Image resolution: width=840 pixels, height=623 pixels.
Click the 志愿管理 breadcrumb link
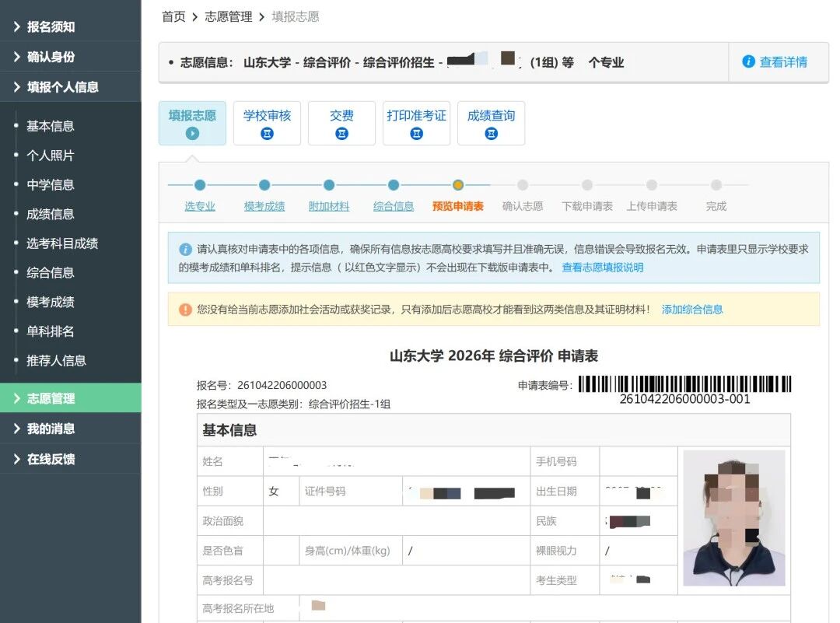[228, 16]
